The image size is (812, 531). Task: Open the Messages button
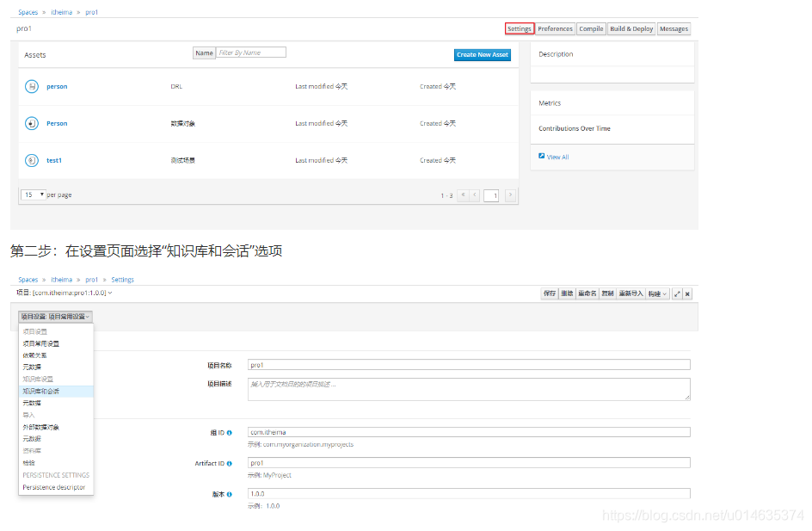674,29
